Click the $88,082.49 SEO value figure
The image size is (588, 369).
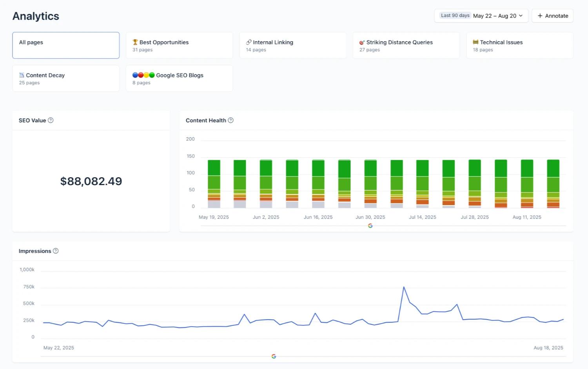(x=91, y=181)
